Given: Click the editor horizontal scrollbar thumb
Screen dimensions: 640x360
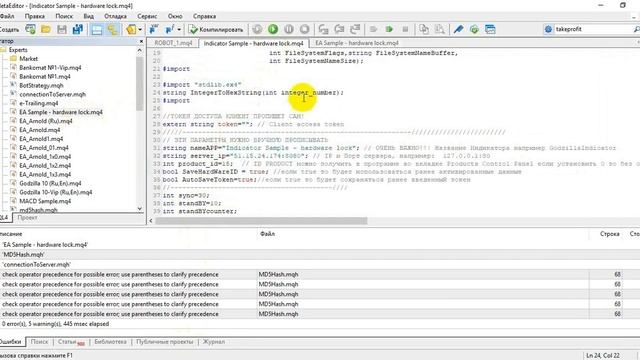Looking at the screenshot, I should tap(261, 221).
